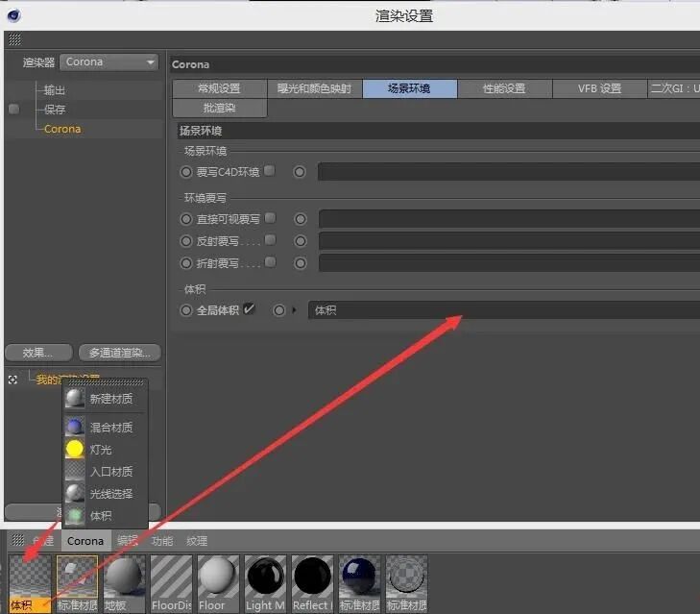Select the Reflect material thumbnail

click(x=312, y=583)
